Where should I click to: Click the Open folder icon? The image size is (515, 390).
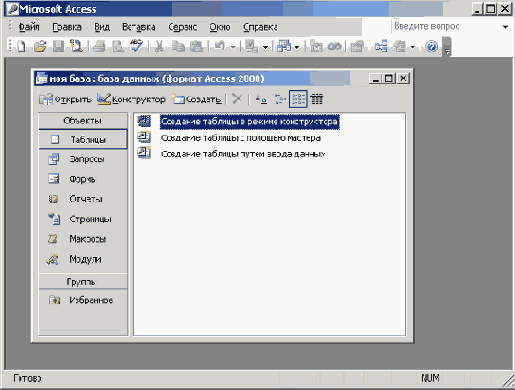pos(40,46)
